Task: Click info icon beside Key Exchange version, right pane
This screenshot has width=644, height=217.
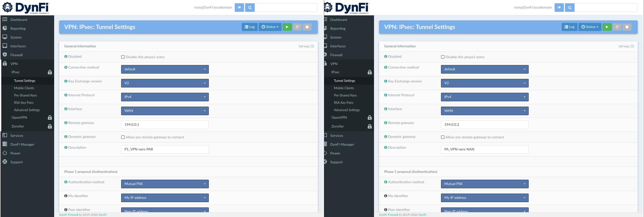Action: pyautogui.click(x=386, y=81)
